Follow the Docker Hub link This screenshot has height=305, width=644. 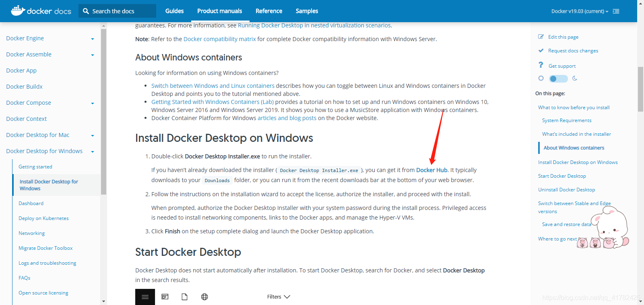[431, 170]
